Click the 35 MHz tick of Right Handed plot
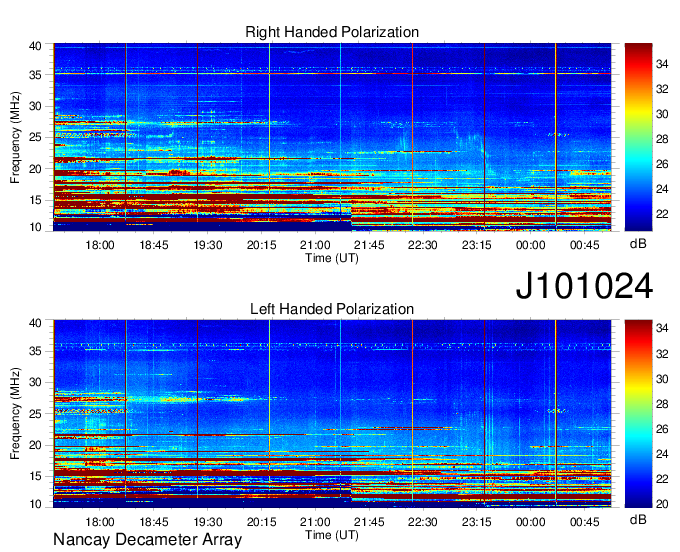This screenshot has width=680, height=552. coord(35,75)
